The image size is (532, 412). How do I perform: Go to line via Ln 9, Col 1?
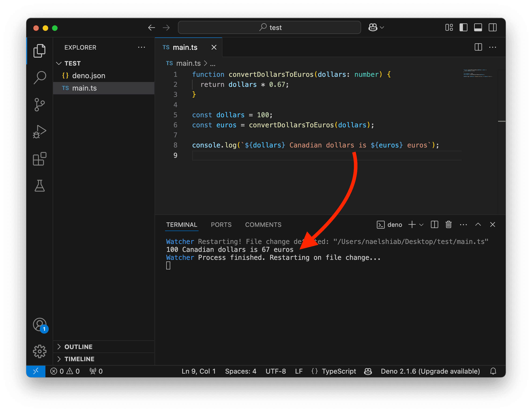tap(199, 371)
